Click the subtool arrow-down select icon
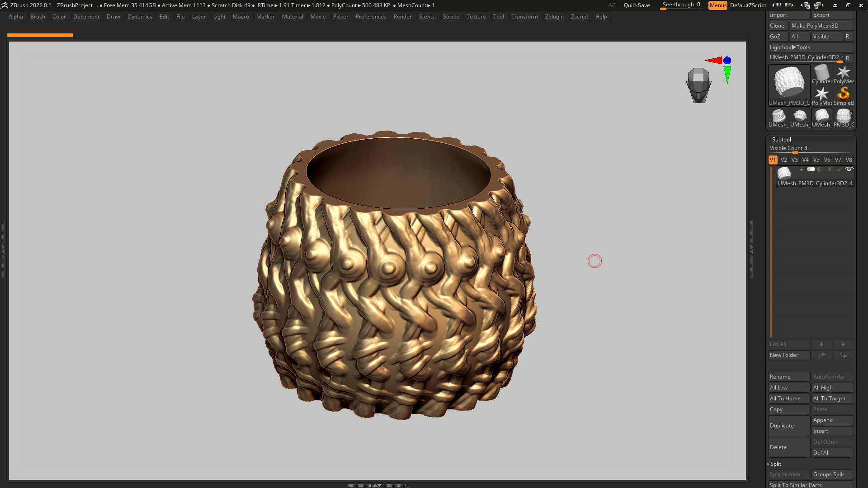The image size is (868, 488). point(802,169)
